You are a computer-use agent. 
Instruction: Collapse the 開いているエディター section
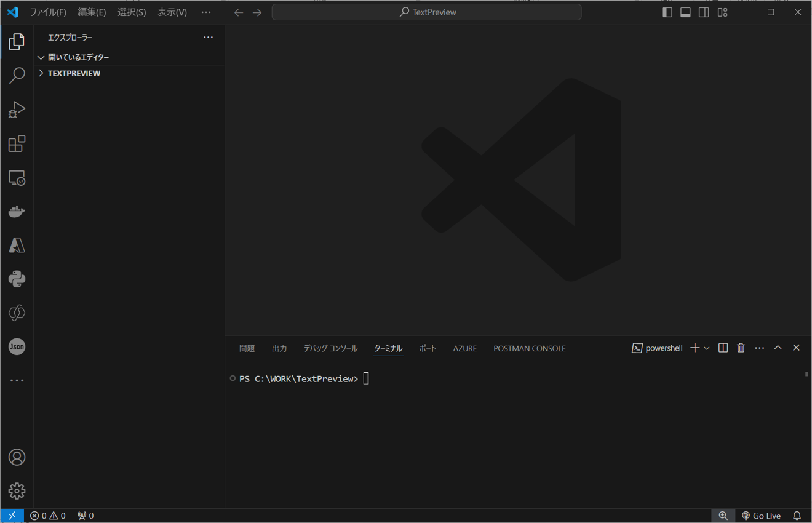[129, 57]
